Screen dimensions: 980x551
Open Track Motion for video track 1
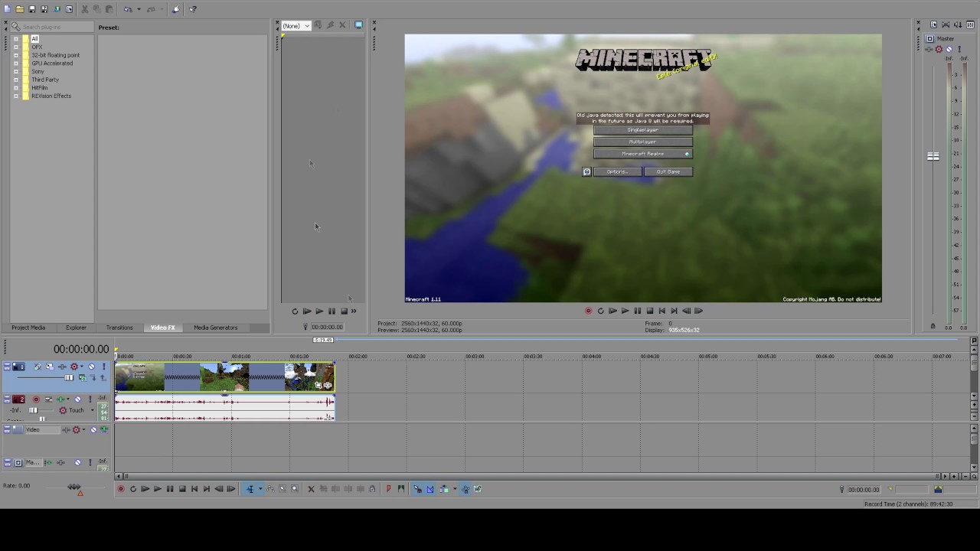pyautogui.click(x=51, y=367)
